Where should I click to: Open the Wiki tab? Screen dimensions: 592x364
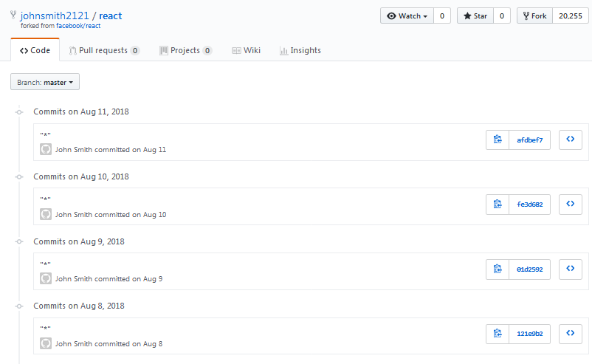[x=246, y=50]
